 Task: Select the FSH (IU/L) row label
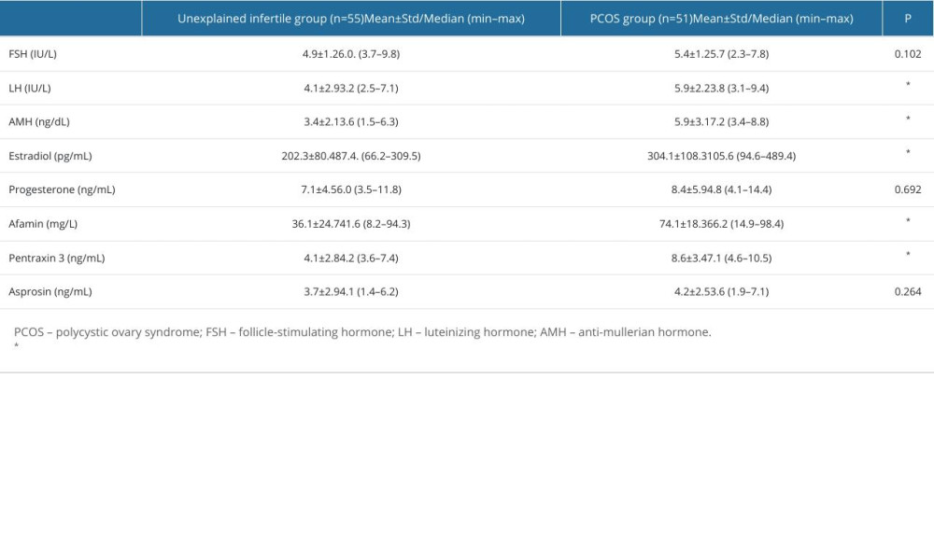33,54
